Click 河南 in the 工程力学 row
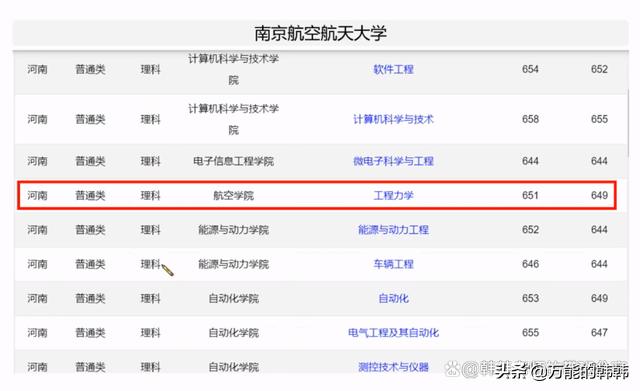640x391 pixels. (37, 196)
